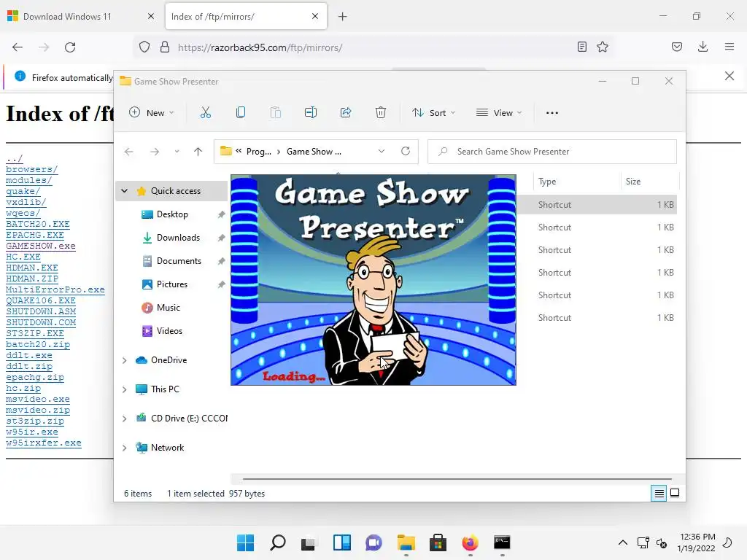Click the taskbar clock and date

coord(696,542)
